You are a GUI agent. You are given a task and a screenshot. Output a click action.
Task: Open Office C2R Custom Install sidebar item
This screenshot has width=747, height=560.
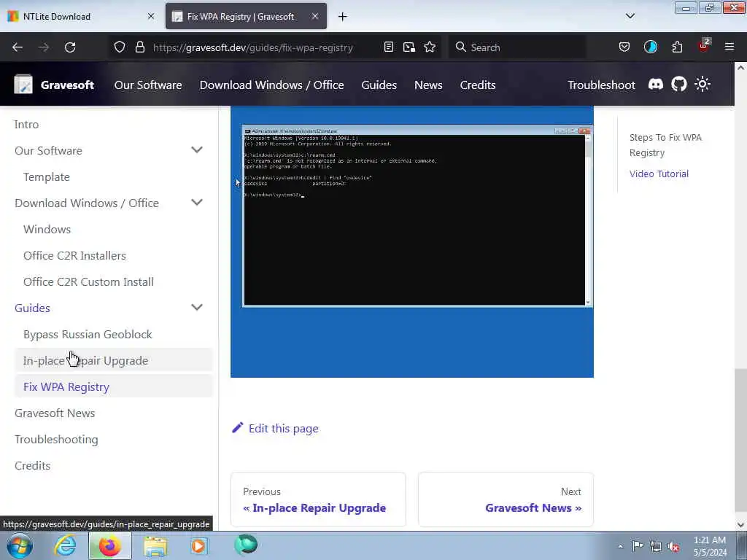coord(88,281)
